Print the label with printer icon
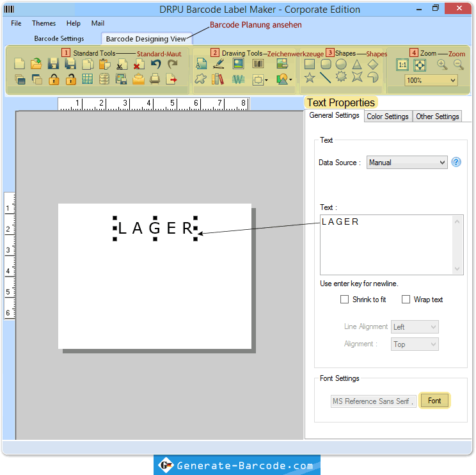The height and width of the screenshot is (475, 476). pyautogui.click(x=155, y=79)
